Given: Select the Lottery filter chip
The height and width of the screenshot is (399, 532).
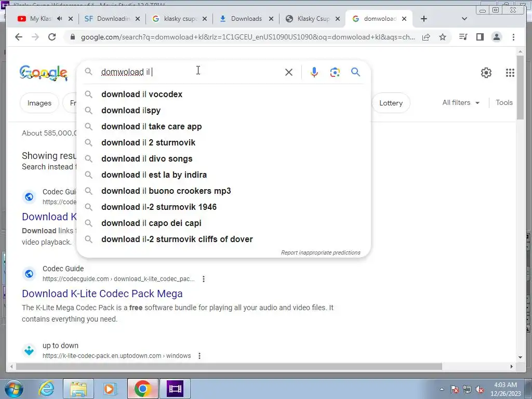Looking at the screenshot, I should click(391, 103).
